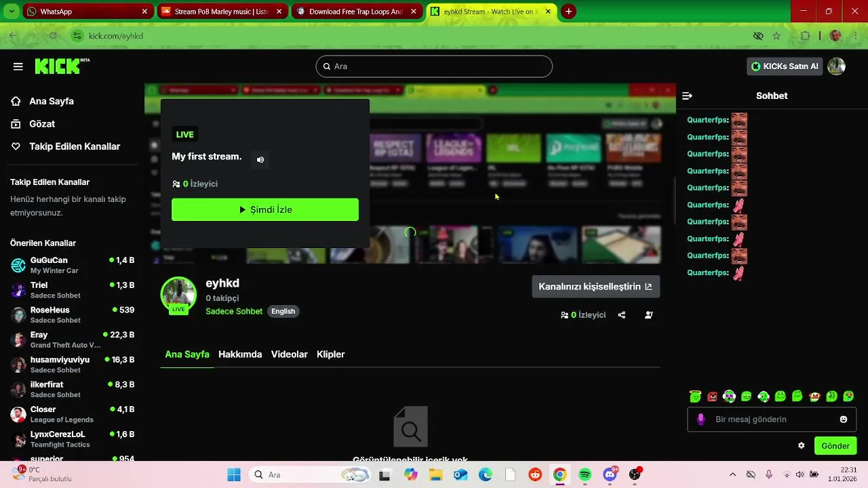Insert the drooling heart-eyes emote
Screen dimensions: 868x488
848,396
